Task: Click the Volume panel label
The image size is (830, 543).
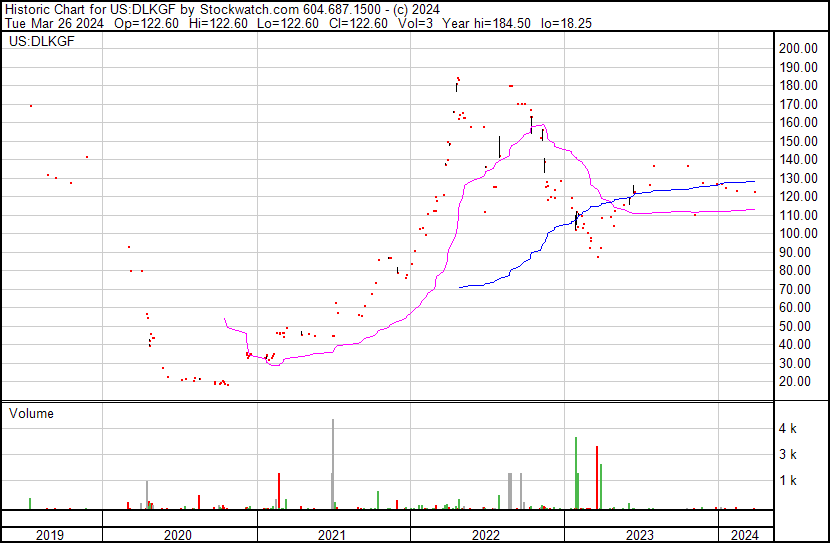Action: click(x=31, y=413)
